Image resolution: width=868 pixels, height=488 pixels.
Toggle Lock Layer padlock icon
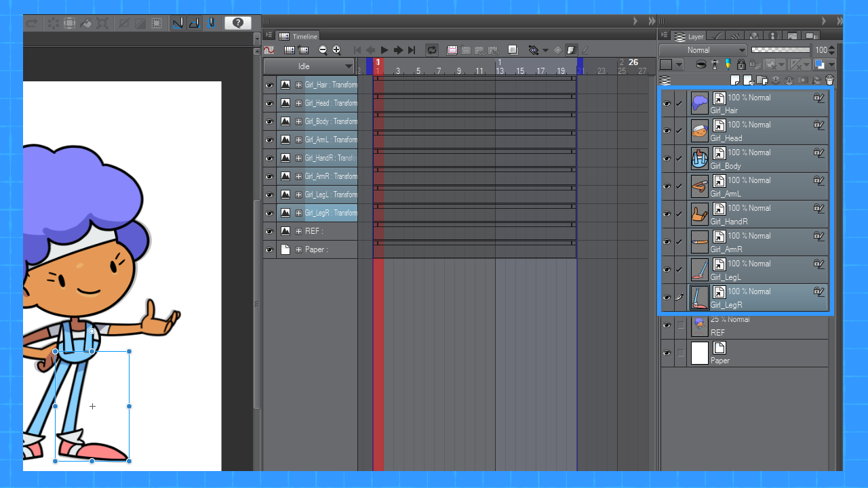(x=741, y=64)
